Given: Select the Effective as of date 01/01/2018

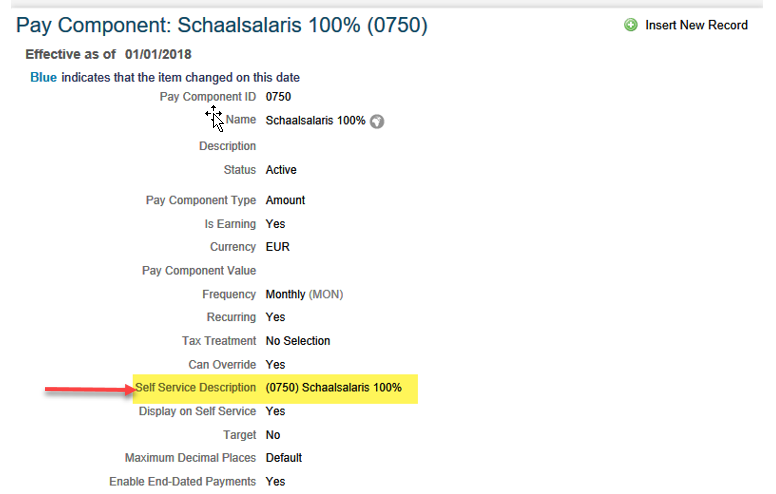Looking at the screenshot, I should click(x=158, y=54).
